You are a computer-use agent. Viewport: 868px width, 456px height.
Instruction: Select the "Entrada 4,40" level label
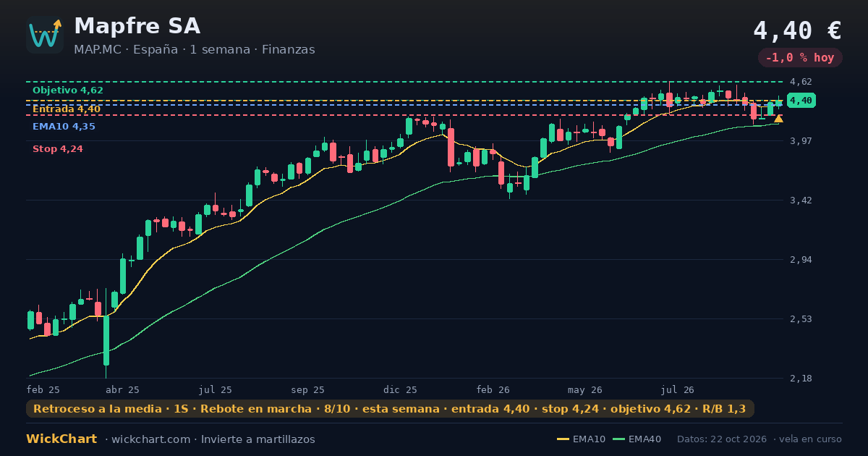click(67, 109)
